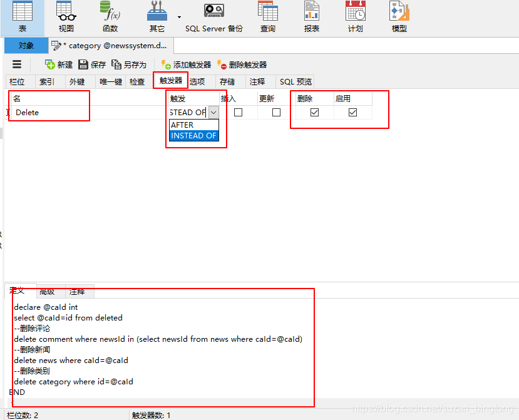Click the horizontal scrollbar left arrow
The height and width of the screenshot is (420, 519).
(x=13, y=403)
